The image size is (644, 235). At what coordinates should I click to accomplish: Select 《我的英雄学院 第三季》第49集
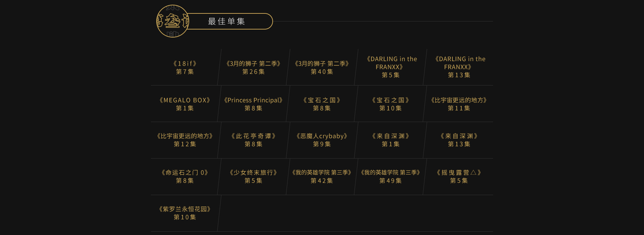pyautogui.click(x=390, y=176)
